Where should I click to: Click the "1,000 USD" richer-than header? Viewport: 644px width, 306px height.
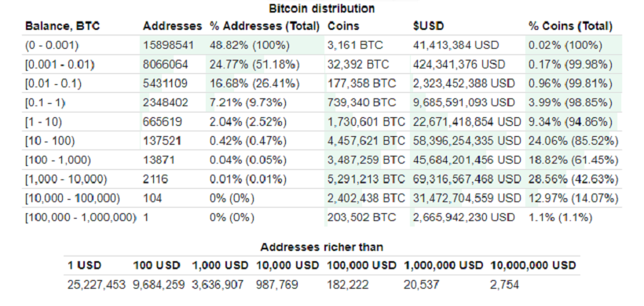tap(220, 266)
